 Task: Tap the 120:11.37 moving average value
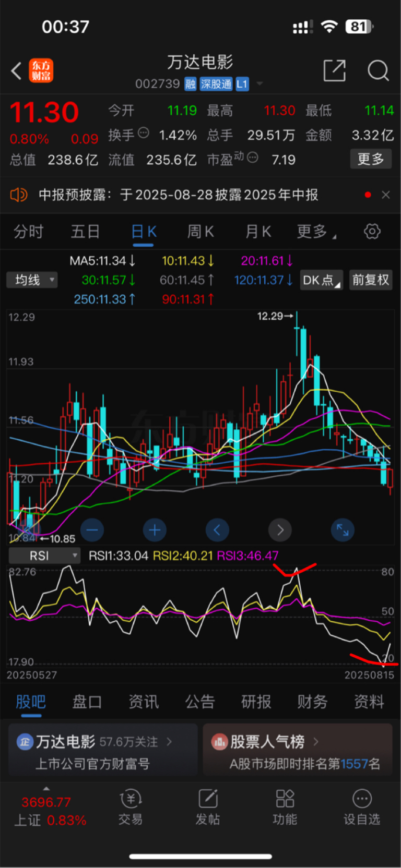[264, 280]
